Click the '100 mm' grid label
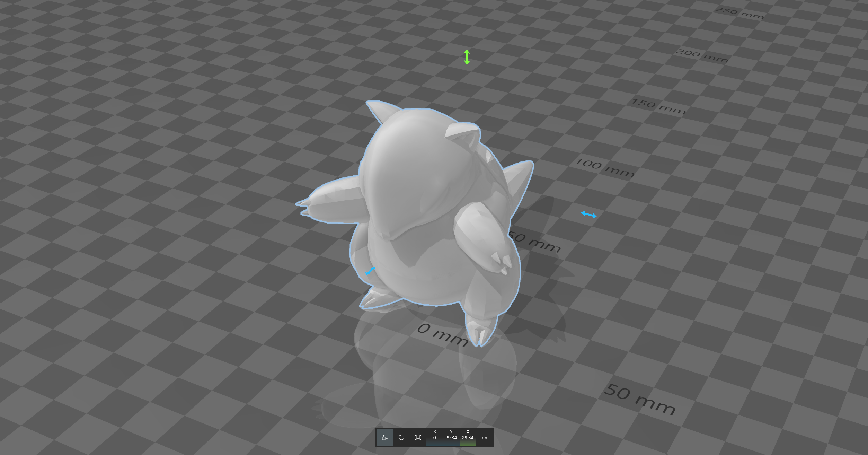The image size is (868, 455). 605,168
